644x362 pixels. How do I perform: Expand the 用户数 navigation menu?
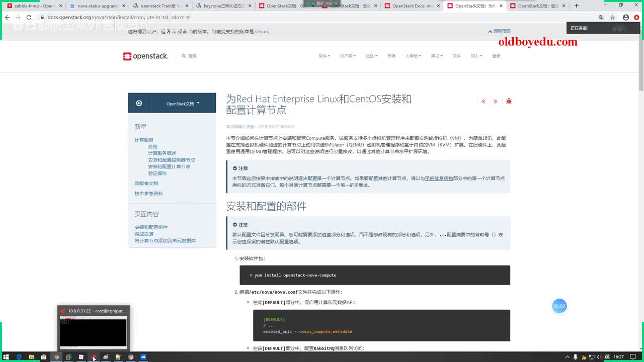tap(347, 56)
